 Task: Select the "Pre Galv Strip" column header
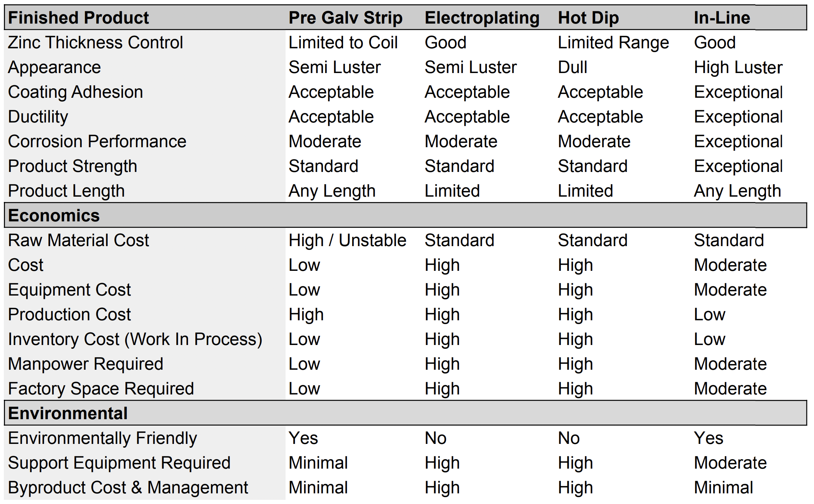pyautogui.click(x=345, y=18)
